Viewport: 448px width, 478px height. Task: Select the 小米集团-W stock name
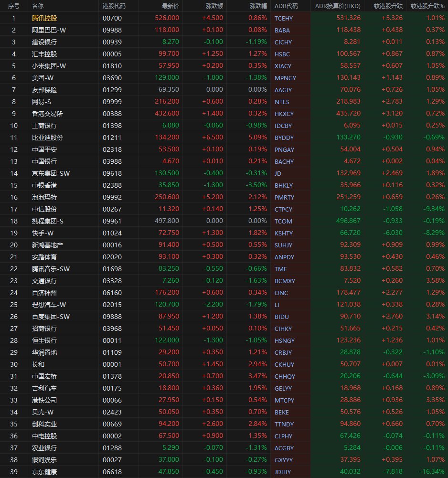(49, 66)
